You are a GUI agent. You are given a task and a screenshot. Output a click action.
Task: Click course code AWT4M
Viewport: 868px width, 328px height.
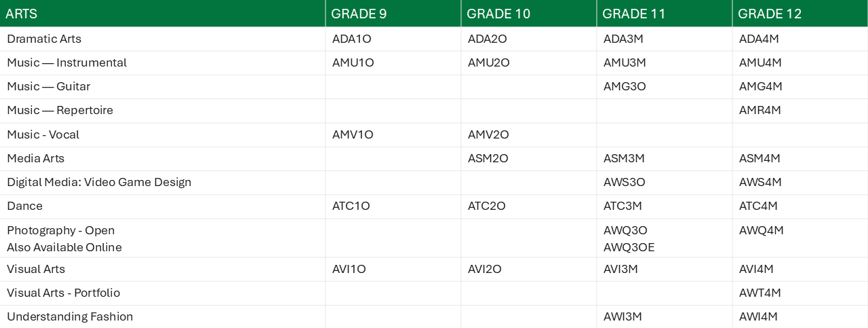[760, 293]
